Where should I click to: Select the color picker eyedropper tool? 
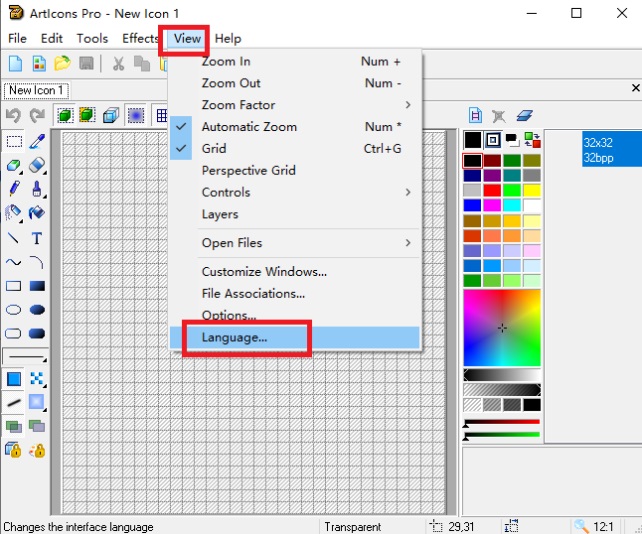coord(37,142)
